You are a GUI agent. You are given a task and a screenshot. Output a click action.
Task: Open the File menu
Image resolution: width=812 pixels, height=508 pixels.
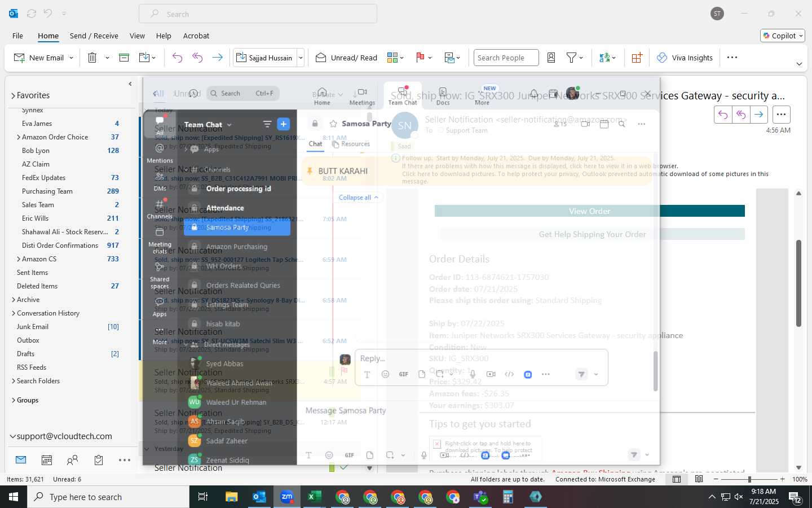[x=17, y=36]
